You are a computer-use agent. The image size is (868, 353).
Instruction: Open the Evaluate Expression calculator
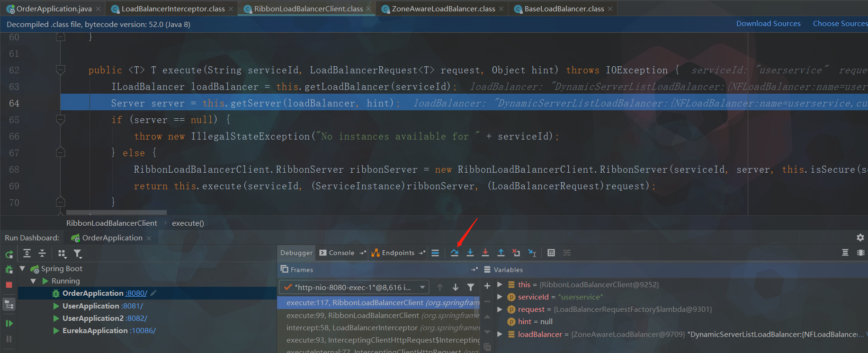click(x=551, y=253)
